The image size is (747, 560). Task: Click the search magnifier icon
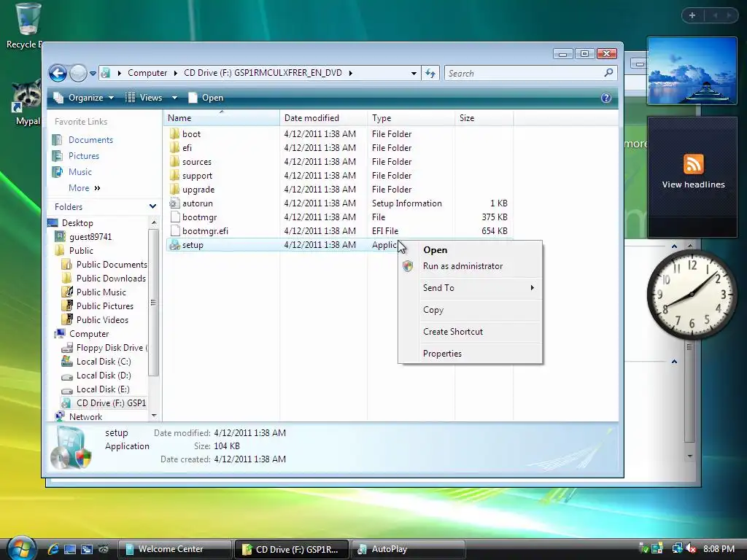(608, 73)
